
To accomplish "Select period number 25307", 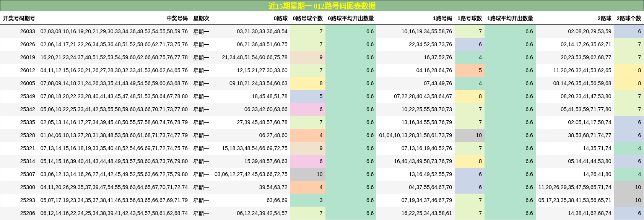I will coord(28,174).
